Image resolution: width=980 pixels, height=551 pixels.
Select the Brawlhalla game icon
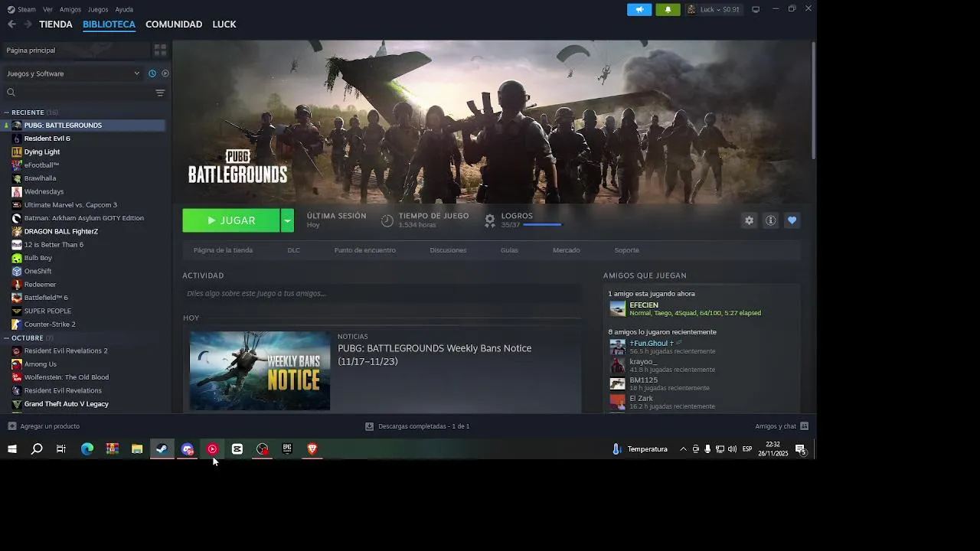(17, 178)
